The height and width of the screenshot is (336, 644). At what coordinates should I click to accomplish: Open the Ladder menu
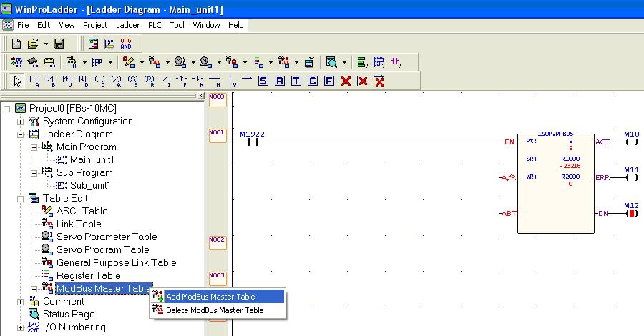128,25
